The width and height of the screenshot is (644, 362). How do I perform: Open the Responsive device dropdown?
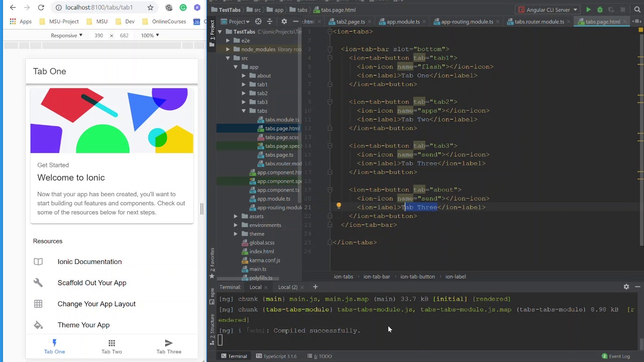pyautogui.click(x=67, y=36)
